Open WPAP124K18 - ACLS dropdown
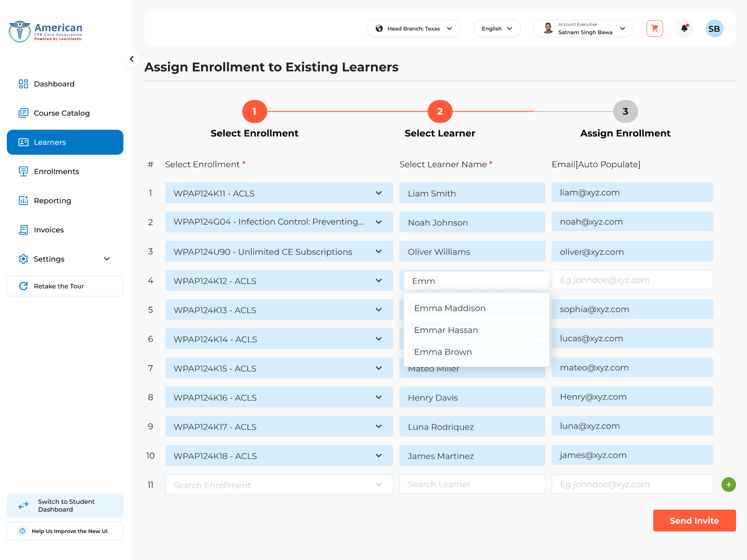The height and width of the screenshot is (560, 747). 279,456
